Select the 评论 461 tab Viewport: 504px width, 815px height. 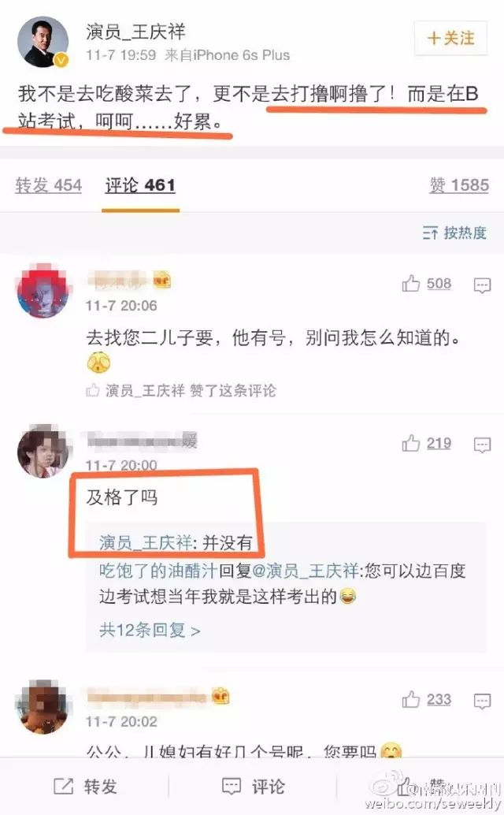[140, 185]
